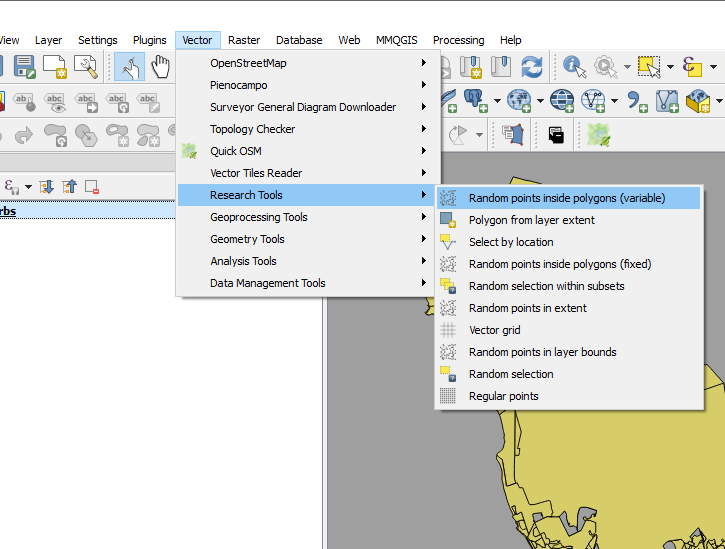Choose Polygon from layer extent
The image size is (725, 549).
pyautogui.click(x=569, y=220)
